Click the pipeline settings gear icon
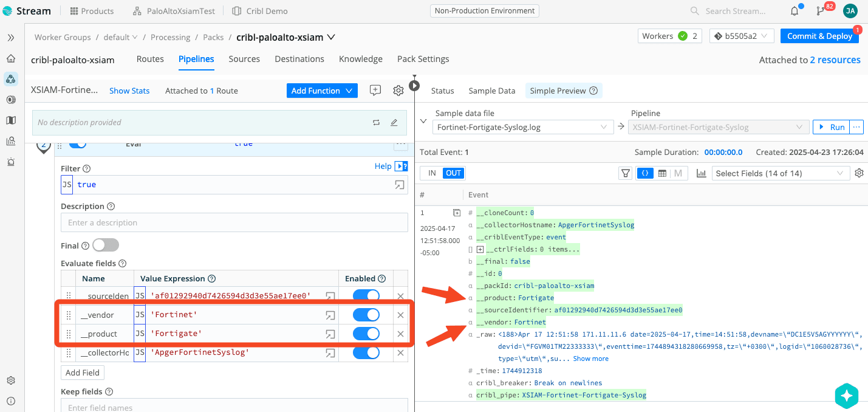The width and height of the screenshot is (868, 412). pyautogui.click(x=398, y=91)
